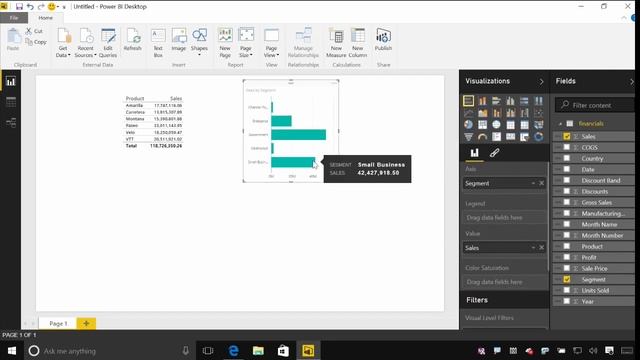Open File Explorer from the taskbar
The image size is (640, 360).
click(x=258, y=351)
